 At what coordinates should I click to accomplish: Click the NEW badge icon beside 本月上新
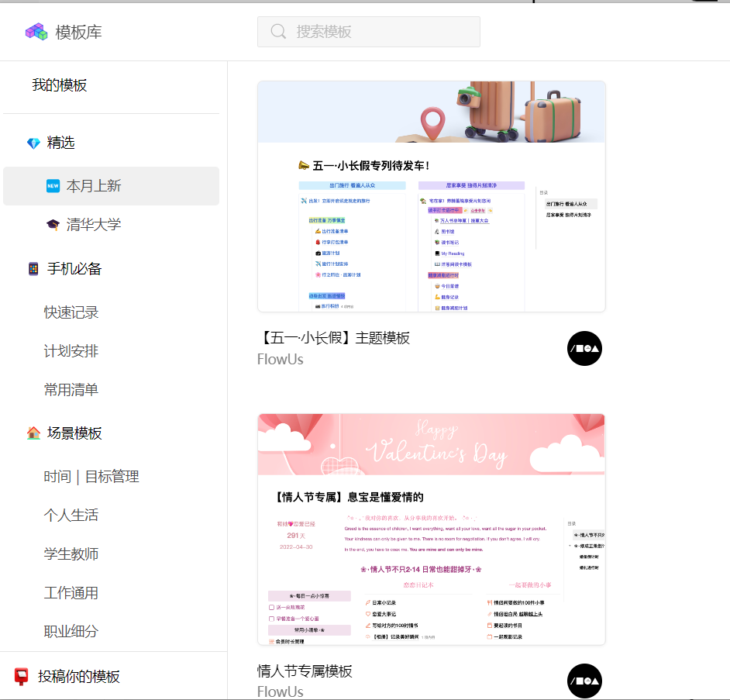[x=53, y=186]
